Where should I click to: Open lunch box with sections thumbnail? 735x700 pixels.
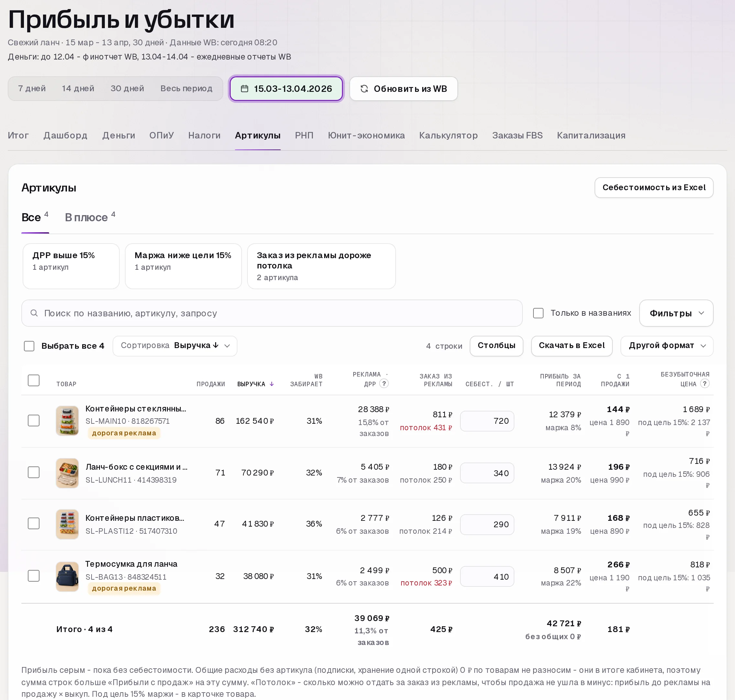pos(67,473)
